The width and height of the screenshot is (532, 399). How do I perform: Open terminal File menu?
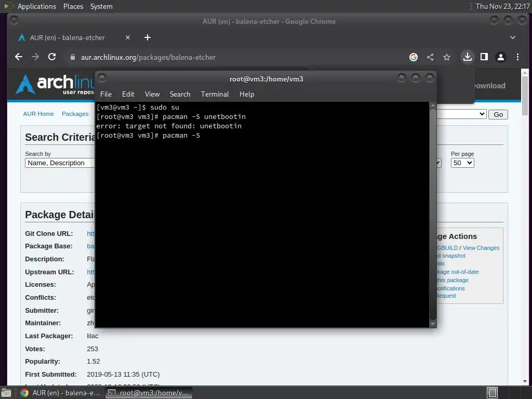click(106, 95)
